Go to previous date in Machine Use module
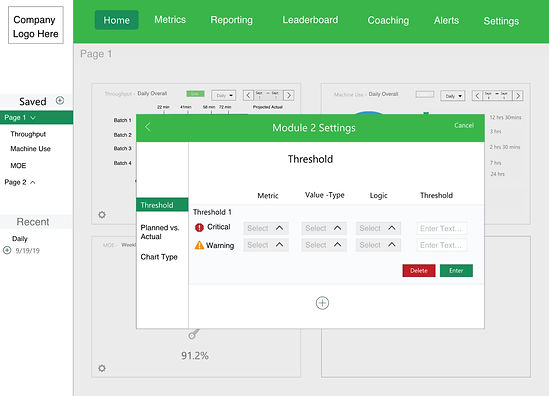549x396 pixels. [x=477, y=96]
